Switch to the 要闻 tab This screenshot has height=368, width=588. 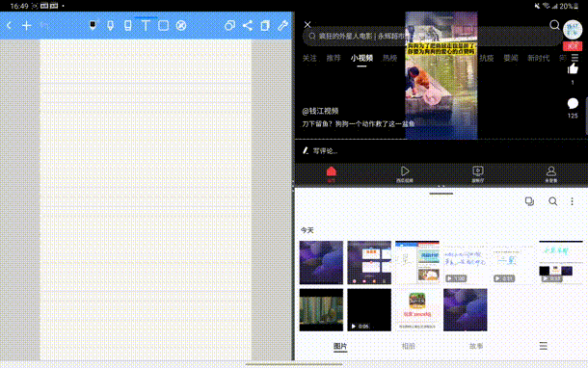(510, 58)
